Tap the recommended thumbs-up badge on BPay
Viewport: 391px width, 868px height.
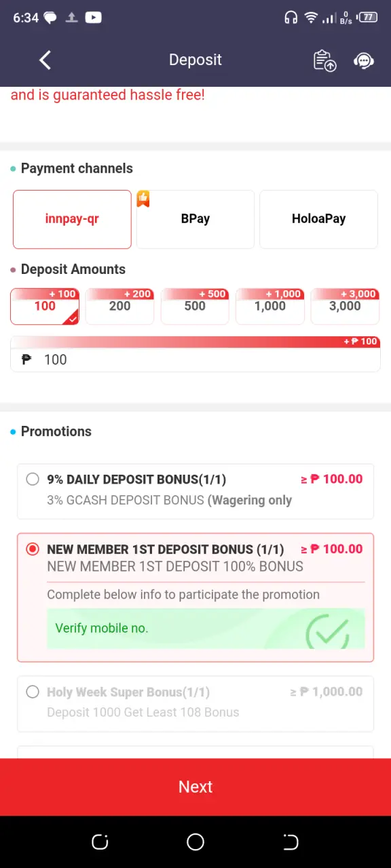(x=143, y=199)
